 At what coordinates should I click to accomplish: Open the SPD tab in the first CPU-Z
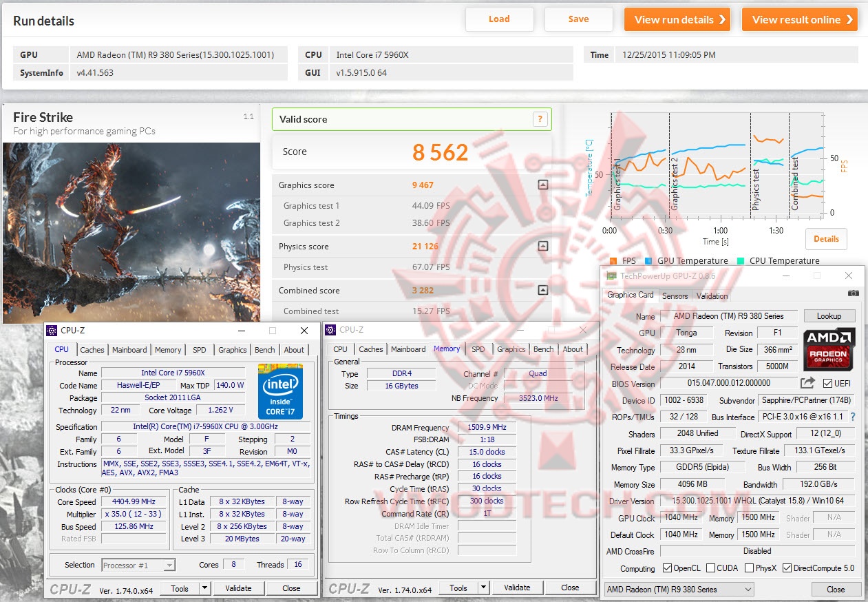point(199,350)
